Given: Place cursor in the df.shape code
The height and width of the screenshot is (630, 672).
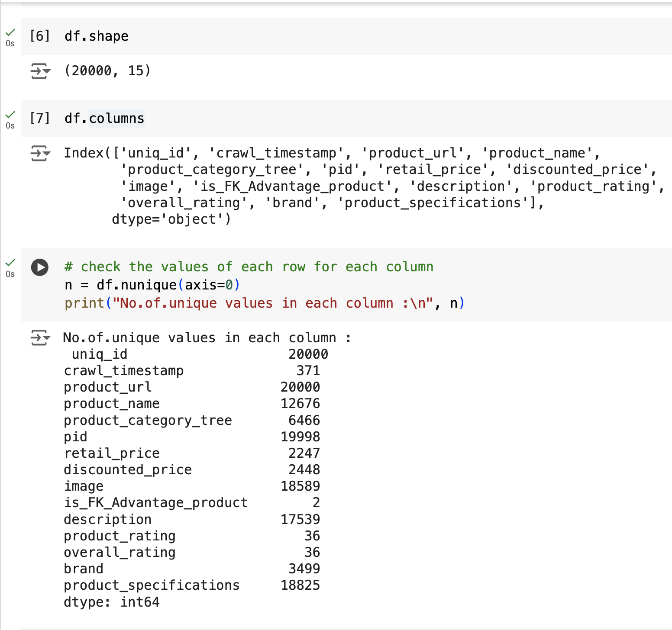Looking at the screenshot, I should click(97, 36).
